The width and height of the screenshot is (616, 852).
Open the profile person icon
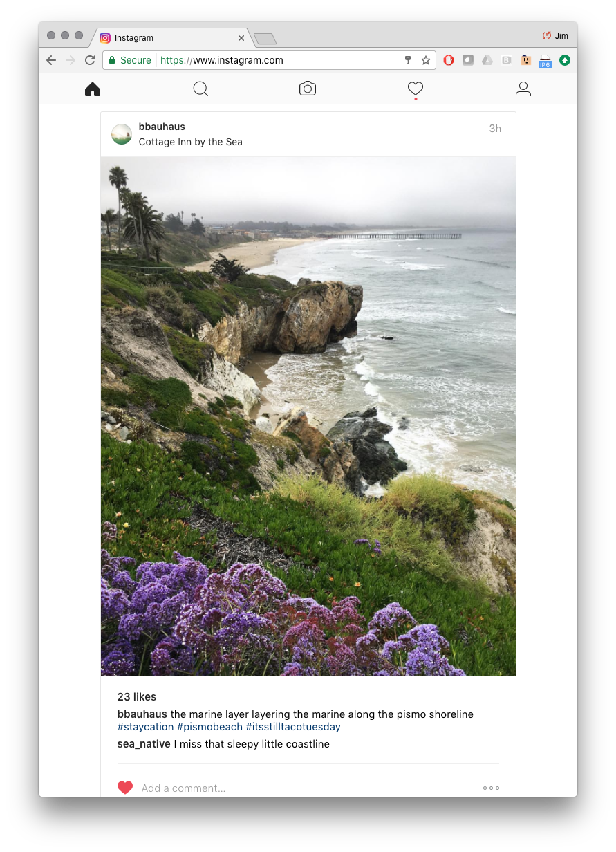(x=523, y=89)
